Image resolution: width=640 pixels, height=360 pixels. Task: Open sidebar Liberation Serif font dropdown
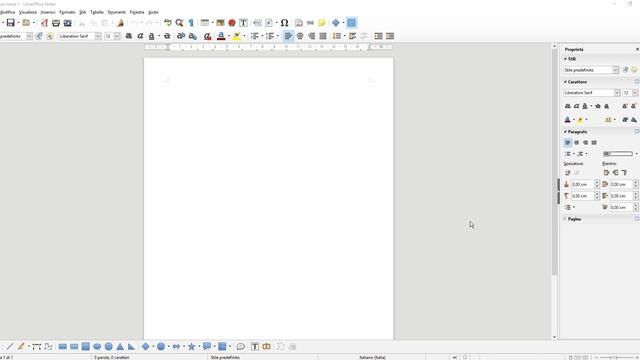point(617,93)
